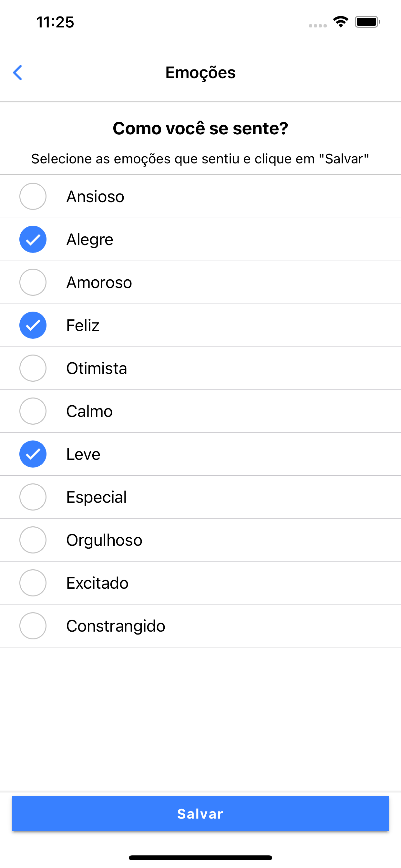Uncheck the Alegre emotion
Viewport: 401px width, 868px height.
pyautogui.click(x=33, y=239)
